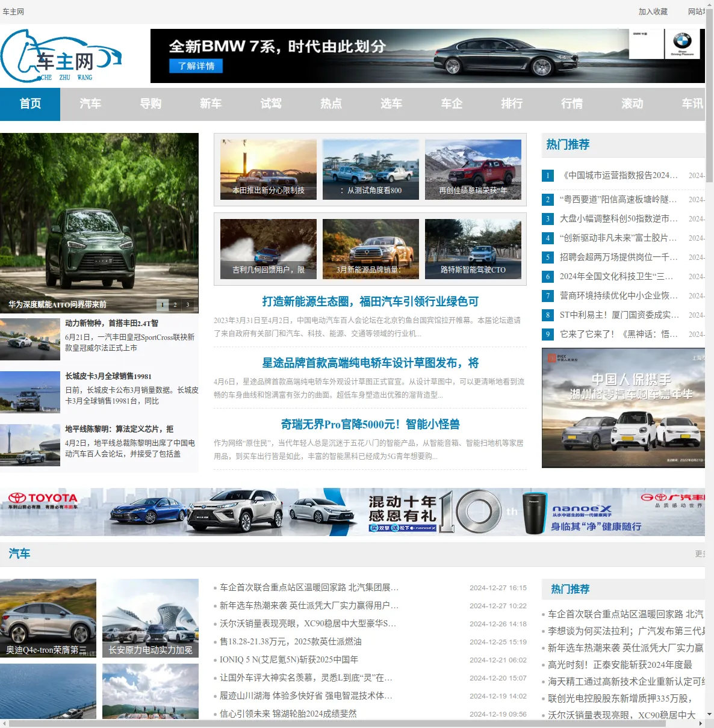Open the 行情 navigation item

[572, 104]
